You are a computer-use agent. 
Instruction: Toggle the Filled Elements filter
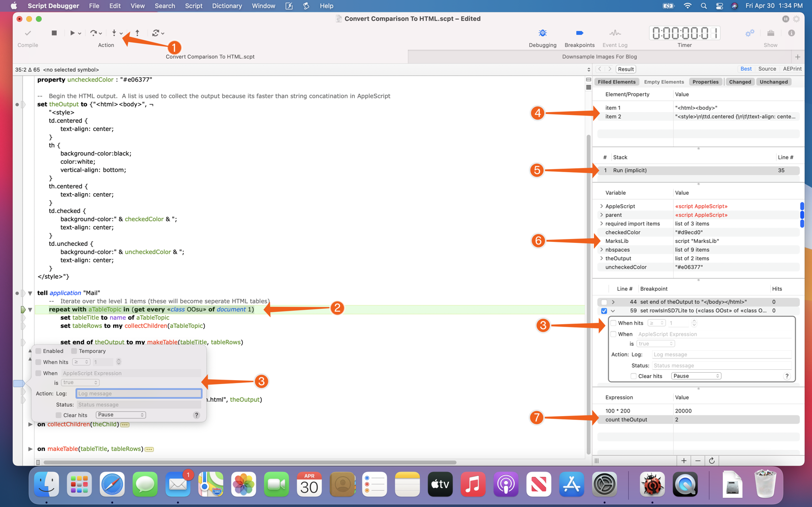coord(616,82)
